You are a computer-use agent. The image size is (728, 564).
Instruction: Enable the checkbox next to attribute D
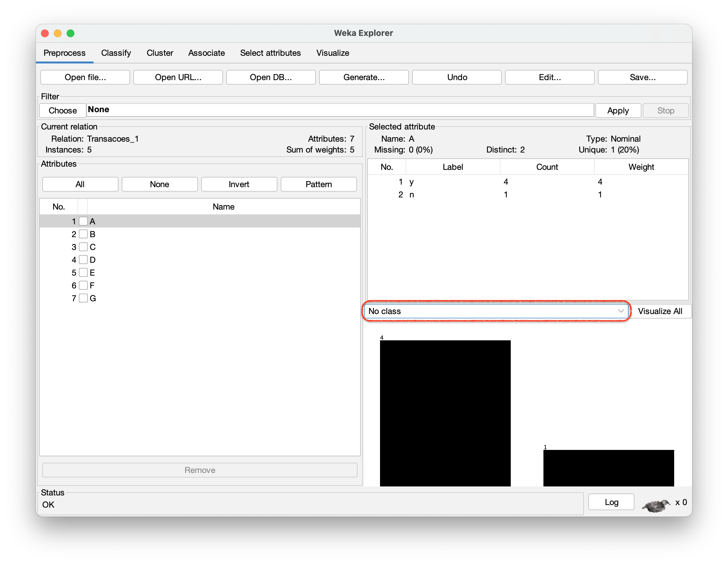point(83,260)
